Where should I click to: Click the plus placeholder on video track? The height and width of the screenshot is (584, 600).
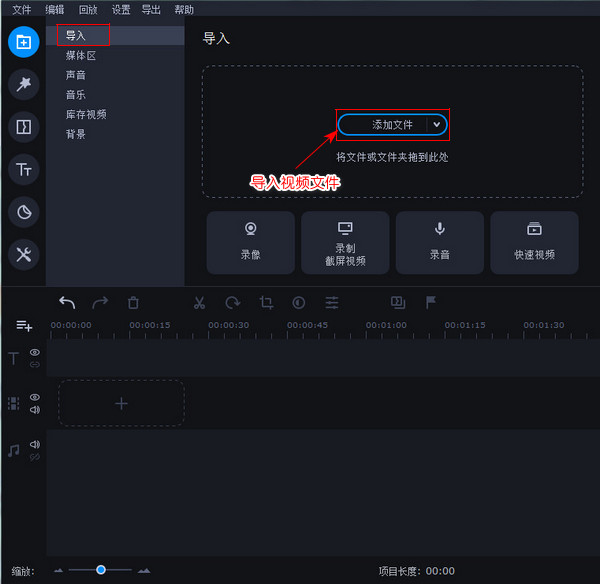pyautogui.click(x=121, y=403)
